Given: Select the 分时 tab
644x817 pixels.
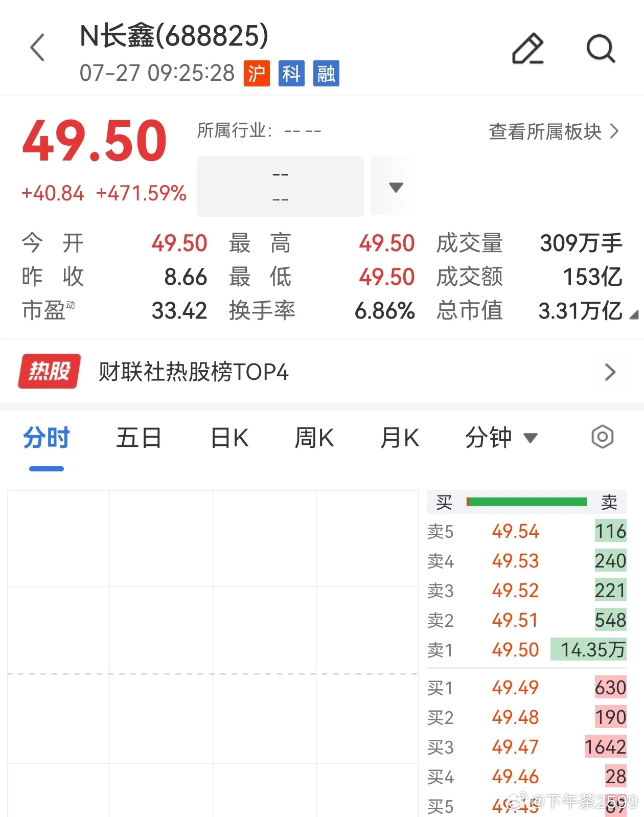Looking at the screenshot, I should point(47,438).
